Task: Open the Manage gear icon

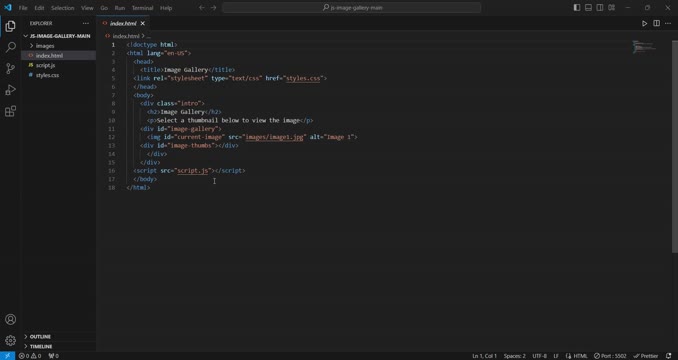Action: click(x=10, y=341)
